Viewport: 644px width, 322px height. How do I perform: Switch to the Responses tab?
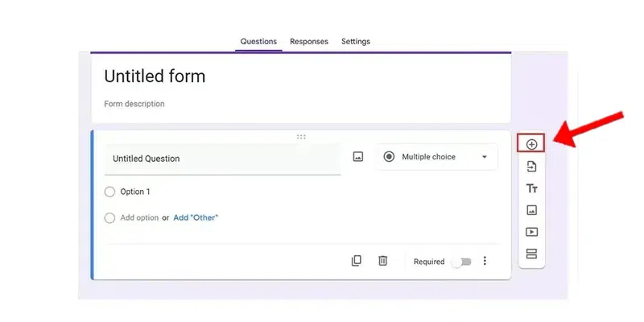309,41
